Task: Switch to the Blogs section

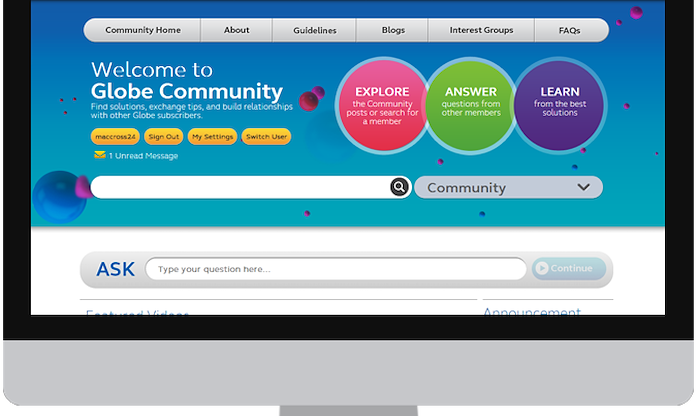Action: (392, 30)
